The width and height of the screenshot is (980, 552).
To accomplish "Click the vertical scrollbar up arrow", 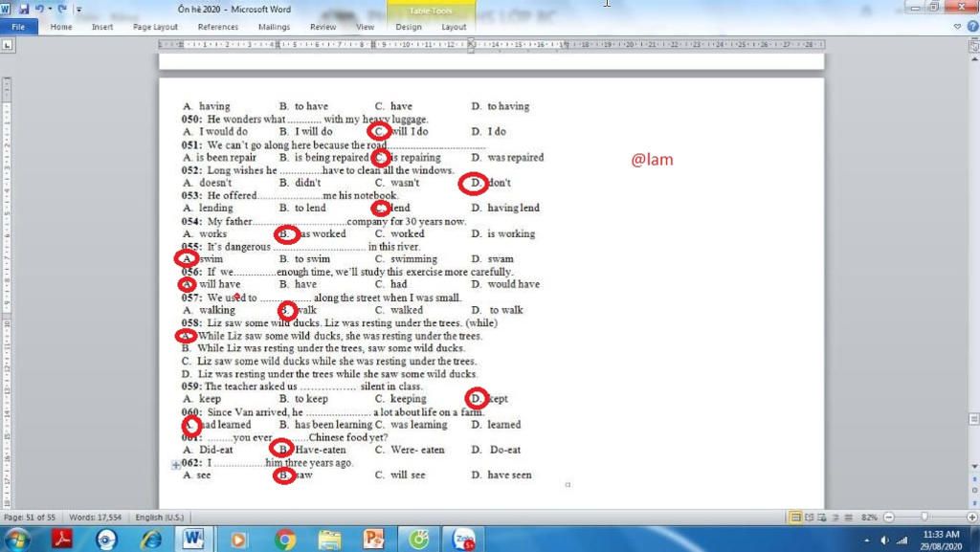I will click(973, 59).
